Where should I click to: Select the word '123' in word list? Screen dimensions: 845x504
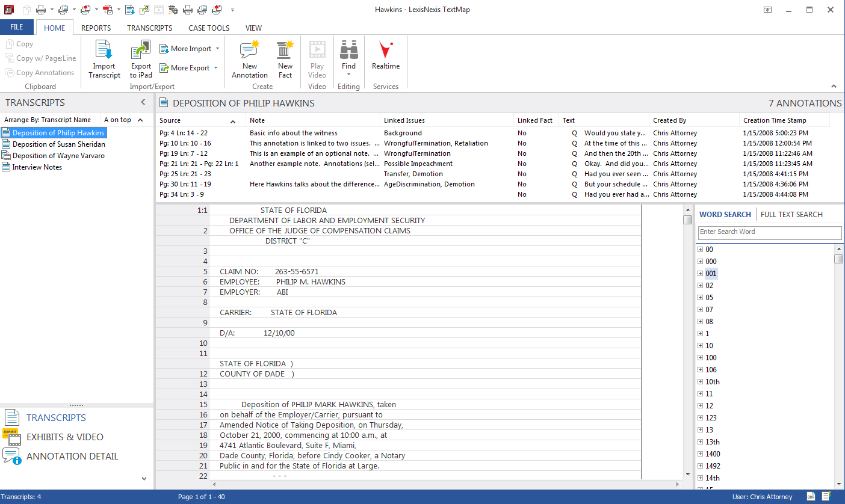(711, 418)
